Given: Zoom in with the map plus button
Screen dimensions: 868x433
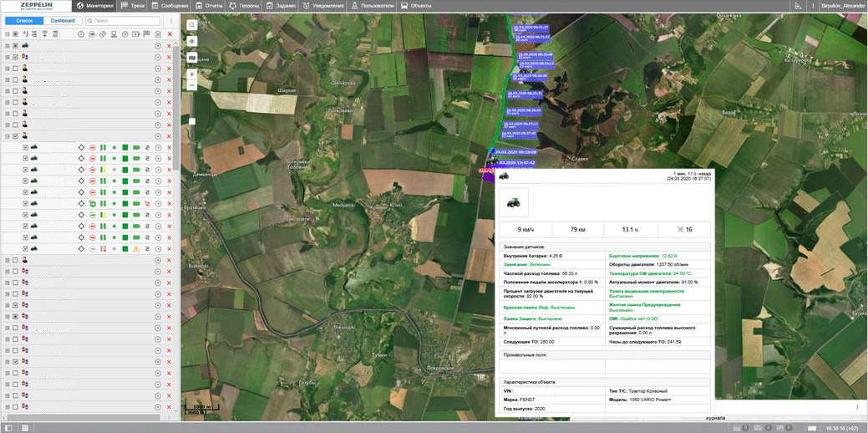Looking at the screenshot, I should click(191, 74).
